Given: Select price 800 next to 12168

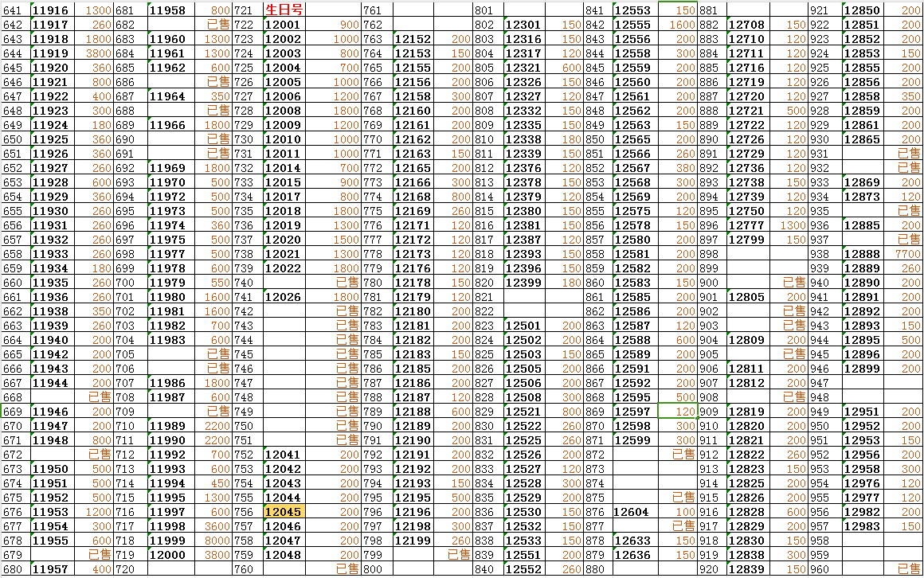Looking at the screenshot, I should click(452, 197).
